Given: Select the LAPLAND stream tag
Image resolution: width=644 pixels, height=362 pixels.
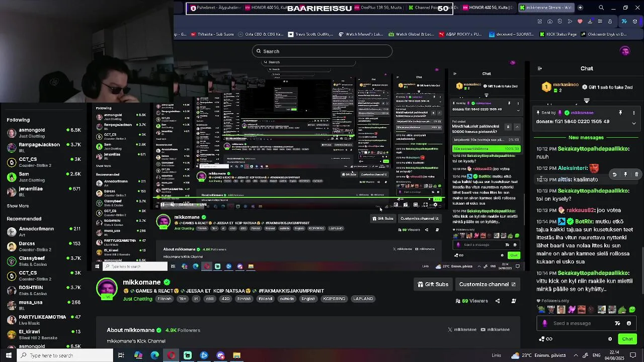Looking at the screenshot, I should 363,299.
